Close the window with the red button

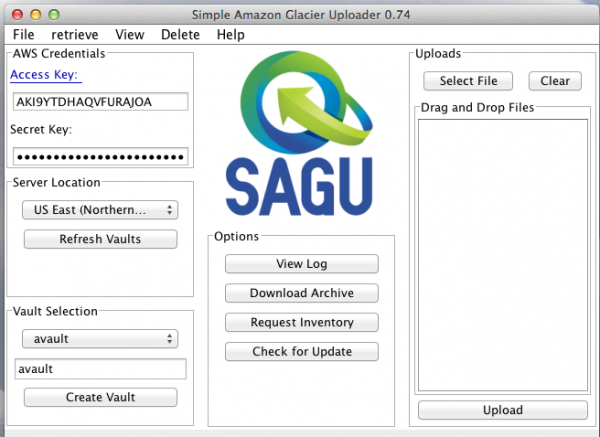[x=17, y=15]
